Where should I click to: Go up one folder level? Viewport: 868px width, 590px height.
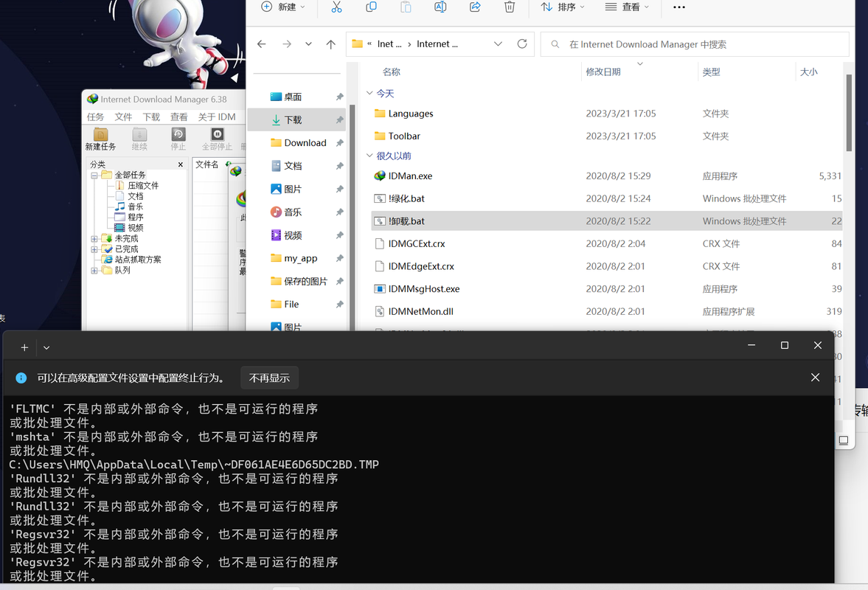[x=331, y=44]
